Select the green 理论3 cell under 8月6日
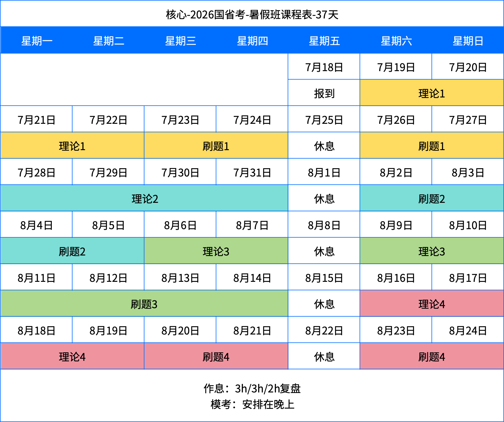504x422 pixels. pos(216,251)
